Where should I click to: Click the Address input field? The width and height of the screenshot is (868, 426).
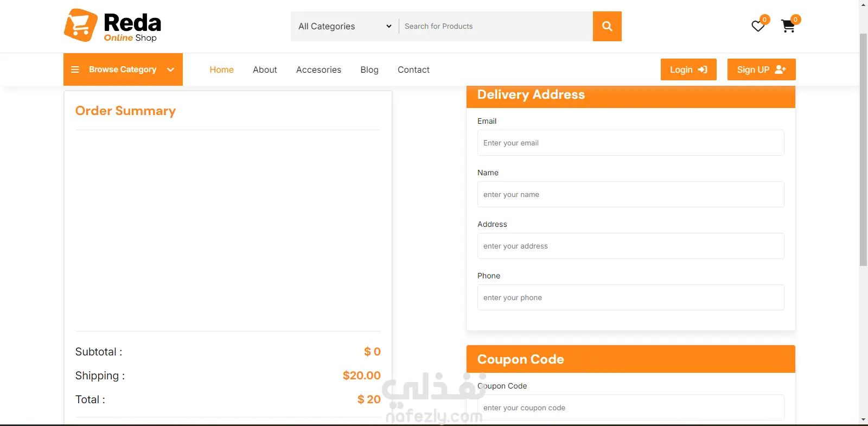click(630, 246)
